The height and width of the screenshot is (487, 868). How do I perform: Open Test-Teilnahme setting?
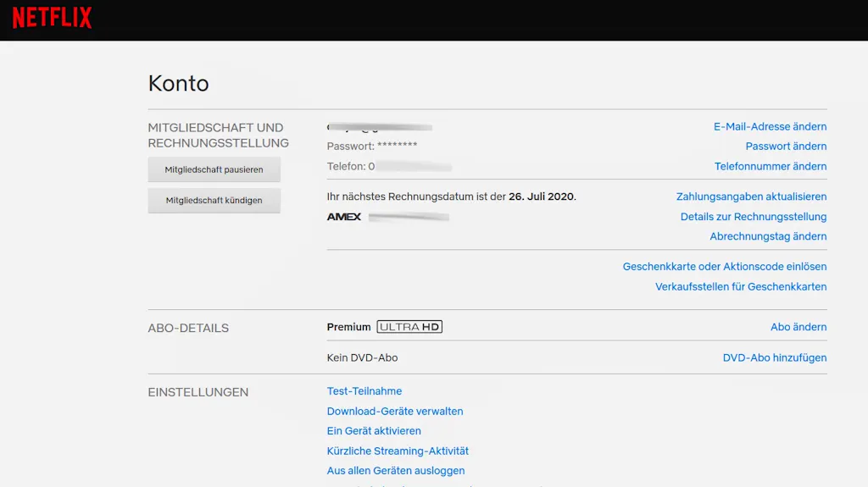(x=364, y=391)
